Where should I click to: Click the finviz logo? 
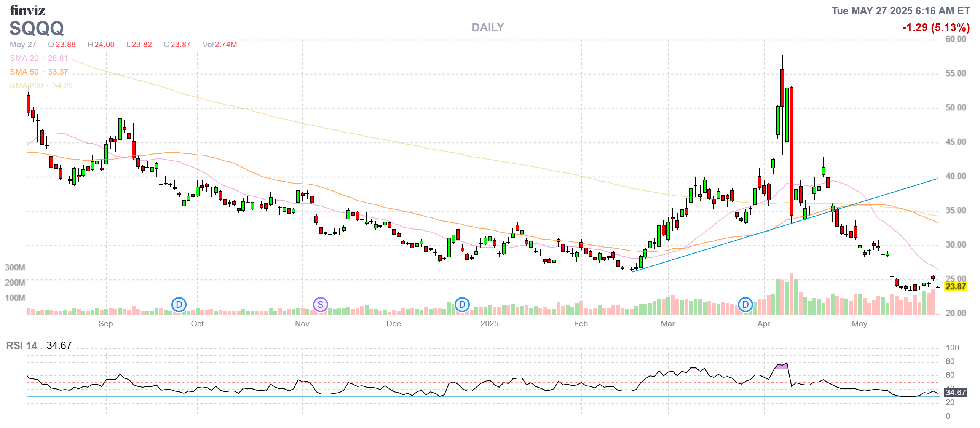coord(27,10)
